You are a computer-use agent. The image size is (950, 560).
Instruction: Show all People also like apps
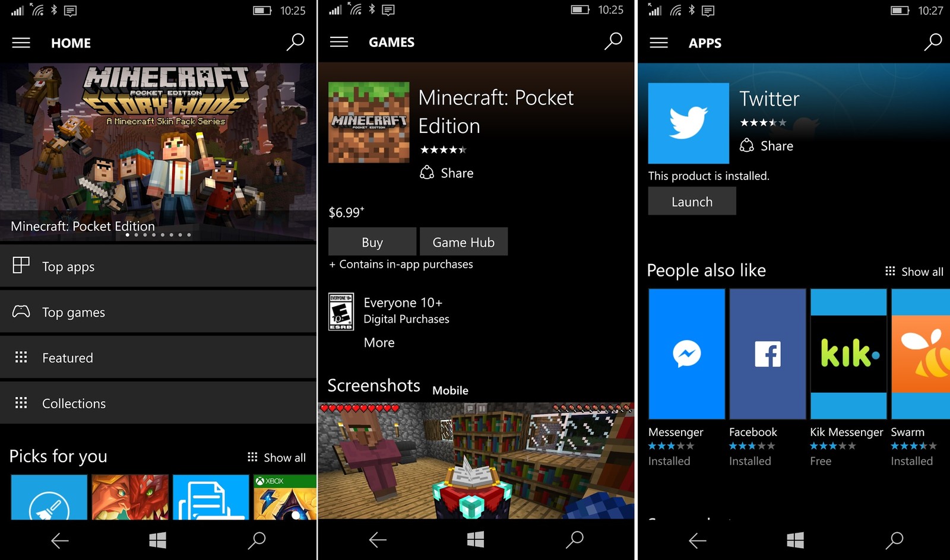pyautogui.click(x=914, y=272)
